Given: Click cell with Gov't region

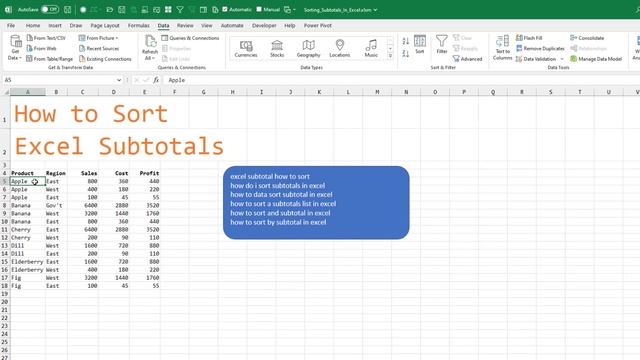Looking at the screenshot, I should tap(56, 206).
